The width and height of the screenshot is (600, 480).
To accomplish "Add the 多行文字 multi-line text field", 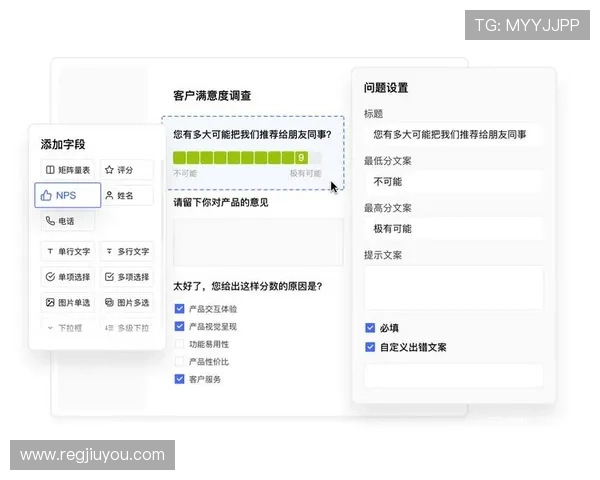I will coord(127,251).
